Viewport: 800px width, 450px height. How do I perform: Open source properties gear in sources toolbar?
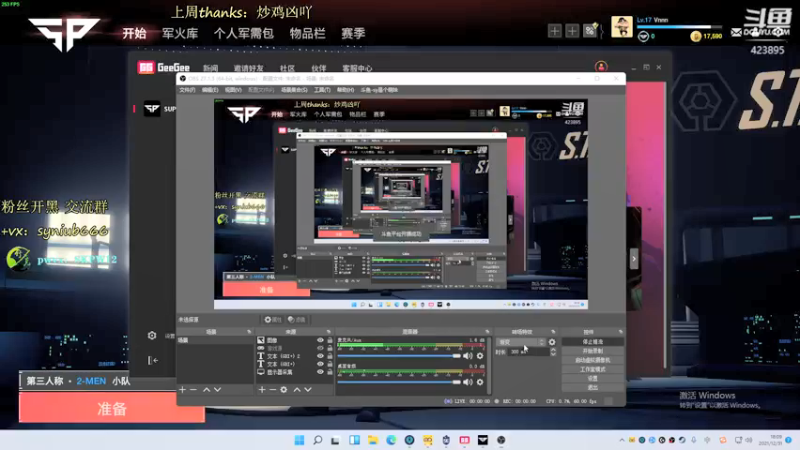pyautogui.click(x=284, y=389)
